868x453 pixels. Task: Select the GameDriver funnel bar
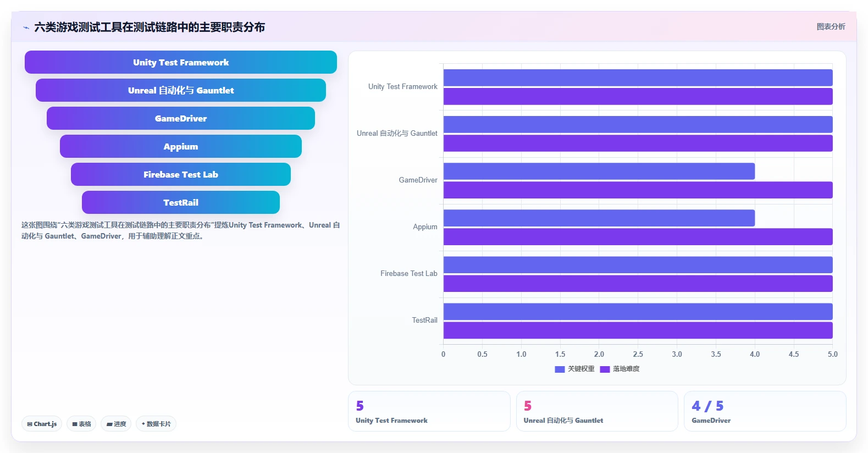click(x=181, y=118)
